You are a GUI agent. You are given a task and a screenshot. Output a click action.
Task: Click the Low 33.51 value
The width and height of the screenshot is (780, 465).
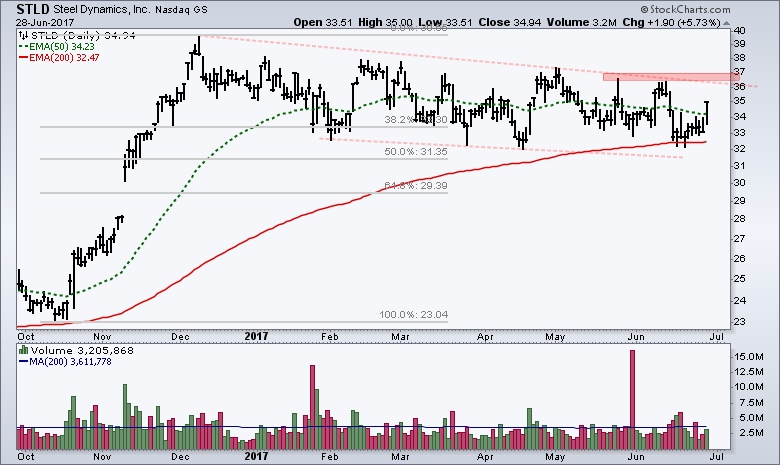[x=445, y=22]
